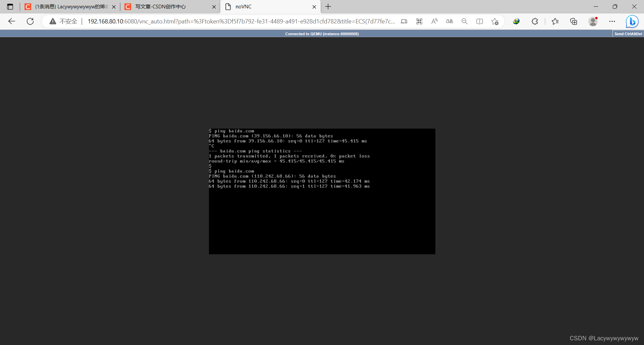
Task: Open the browser Extensions puzzle icon
Action: point(535,21)
